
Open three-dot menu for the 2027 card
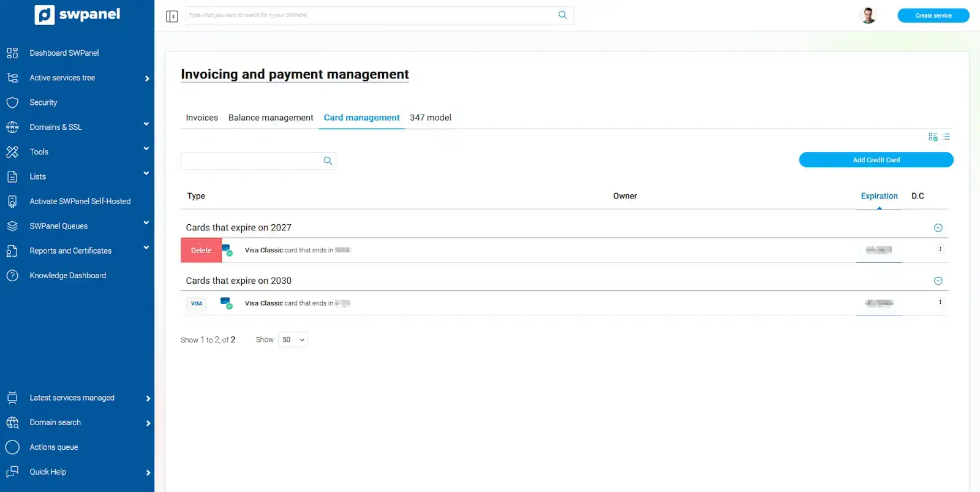click(940, 249)
